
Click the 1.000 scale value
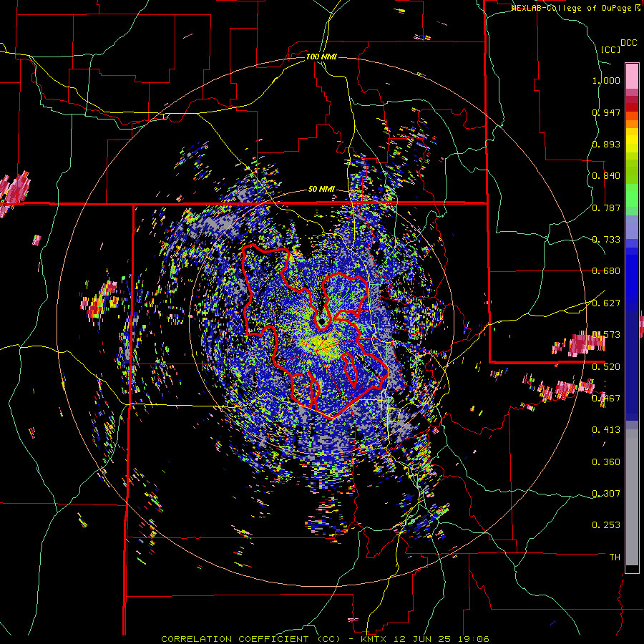(x=606, y=80)
